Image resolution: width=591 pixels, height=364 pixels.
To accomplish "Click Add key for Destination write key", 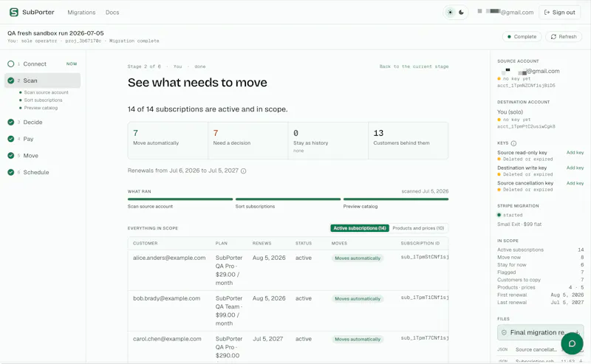I will 575,168.
